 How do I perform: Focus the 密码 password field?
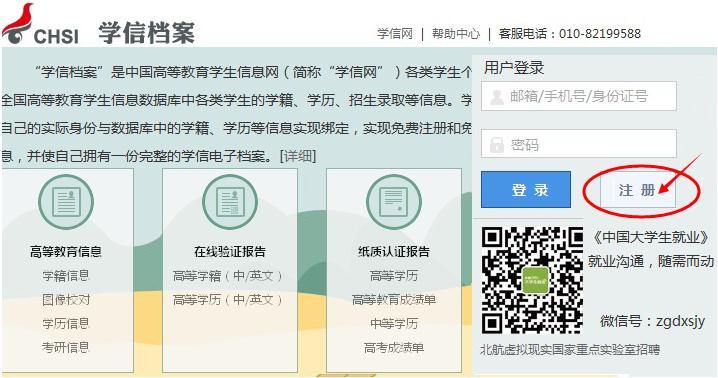tap(579, 144)
